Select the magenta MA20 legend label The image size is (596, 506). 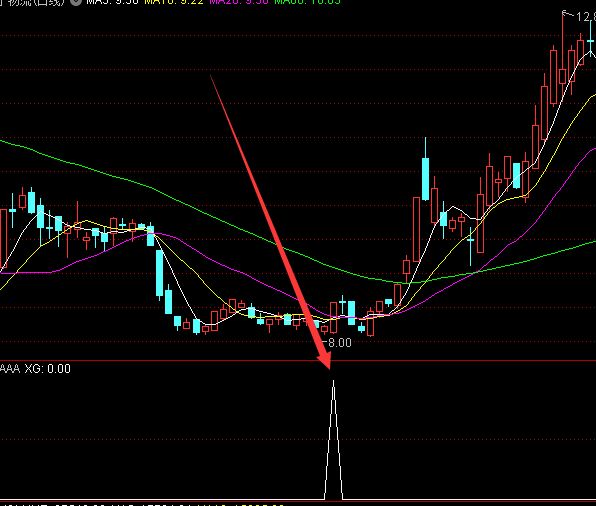239,2
